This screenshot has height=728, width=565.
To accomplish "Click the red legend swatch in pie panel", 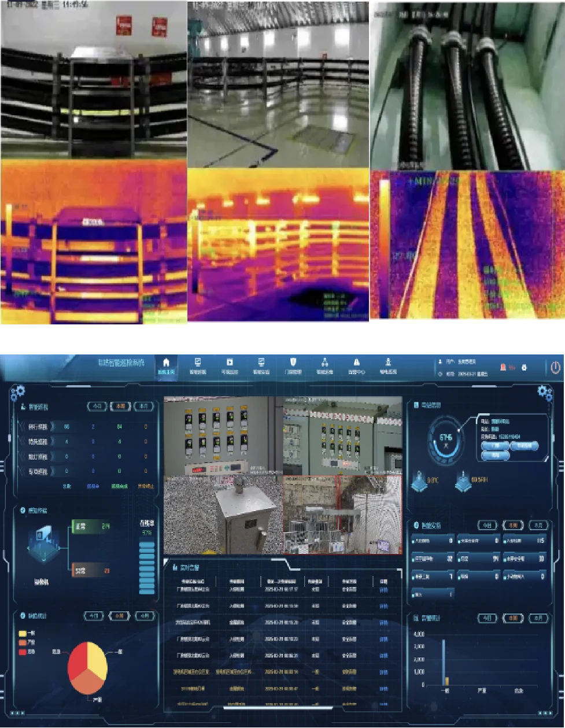I will coord(23,652).
